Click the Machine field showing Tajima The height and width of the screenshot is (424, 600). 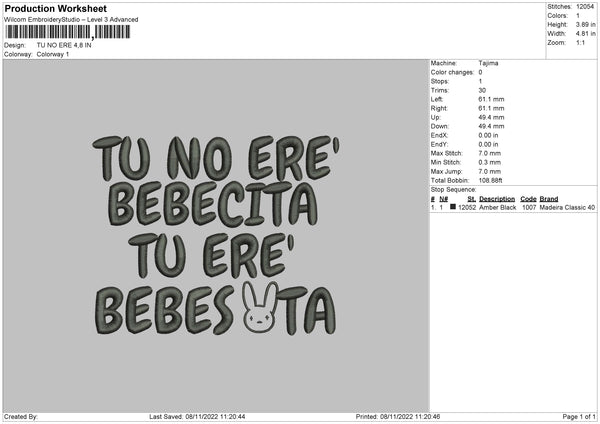(489, 62)
